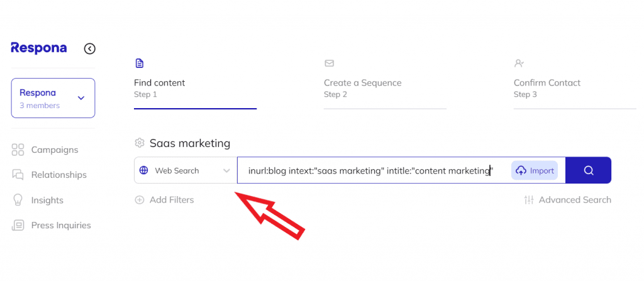Click the Add Filters link
Image resolution: width=644 pixels, height=281 pixels.
click(x=171, y=200)
